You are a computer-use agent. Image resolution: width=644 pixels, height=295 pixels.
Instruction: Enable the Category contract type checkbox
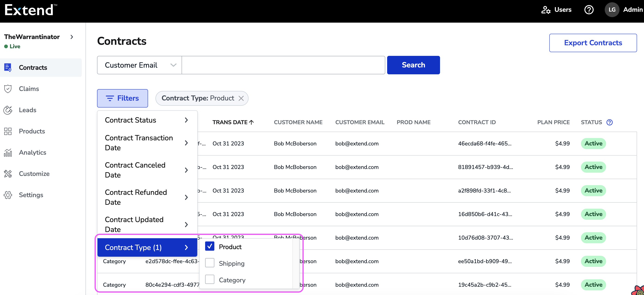[x=210, y=280]
